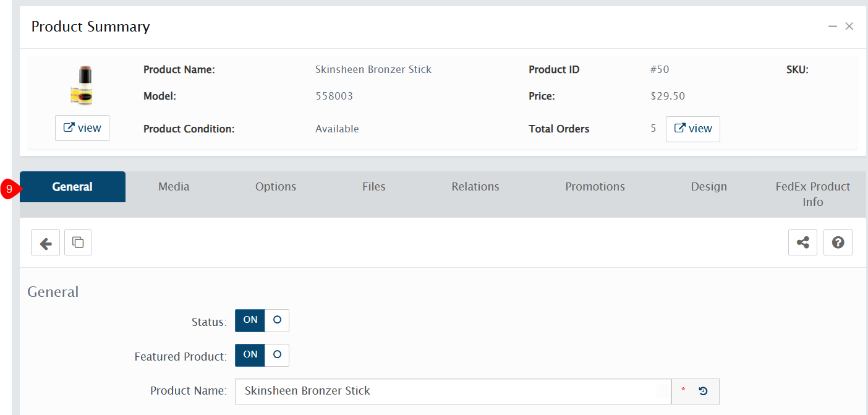Image resolution: width=868 pixels, height=415 pixels.
Task: Toggle the Featured Product switch
Action: (x=262, y=355)
